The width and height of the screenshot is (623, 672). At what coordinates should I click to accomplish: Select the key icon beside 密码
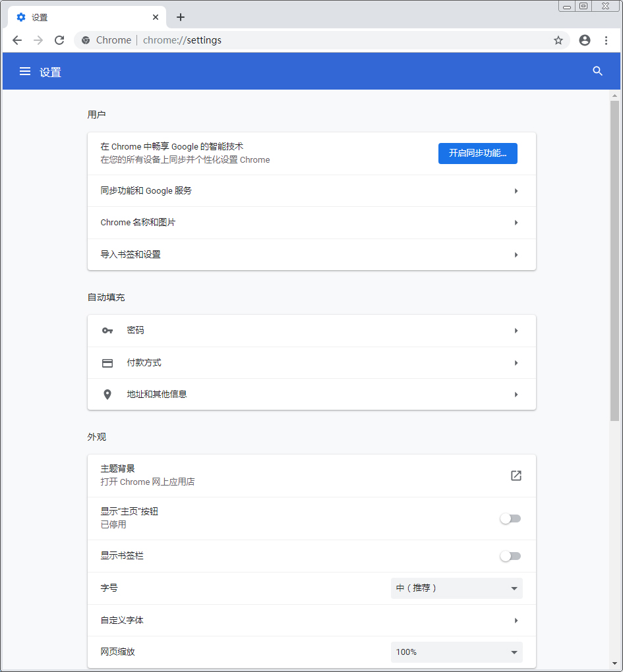coord(107,330)
